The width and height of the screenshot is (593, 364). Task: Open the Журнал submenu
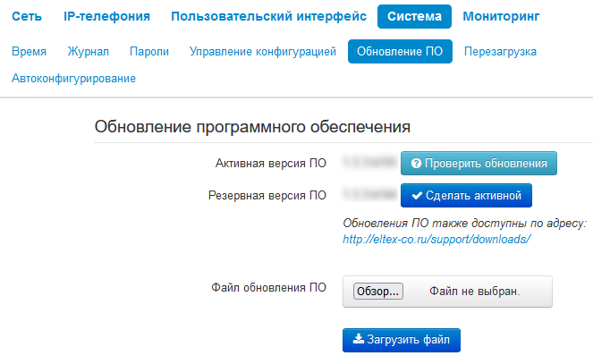coord(88,52)
